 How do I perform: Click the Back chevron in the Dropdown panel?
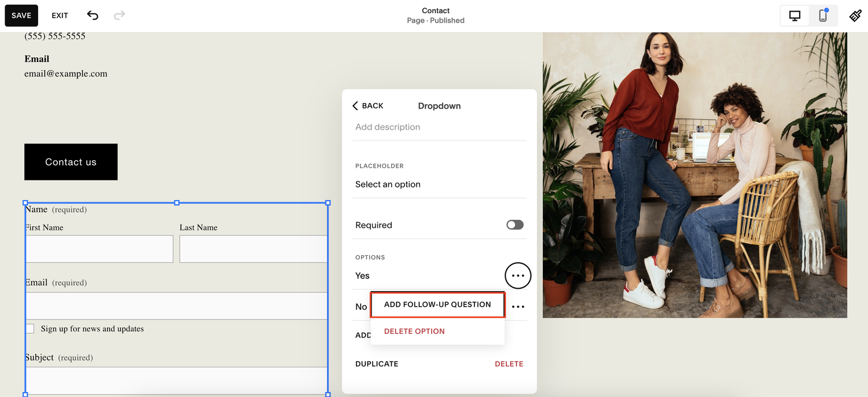click(x=355, y=105)
